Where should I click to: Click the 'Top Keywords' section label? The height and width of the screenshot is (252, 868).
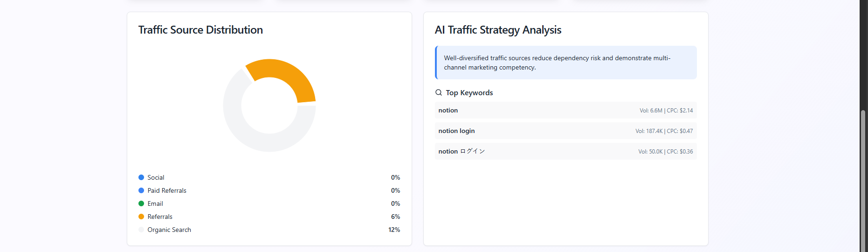469,92
